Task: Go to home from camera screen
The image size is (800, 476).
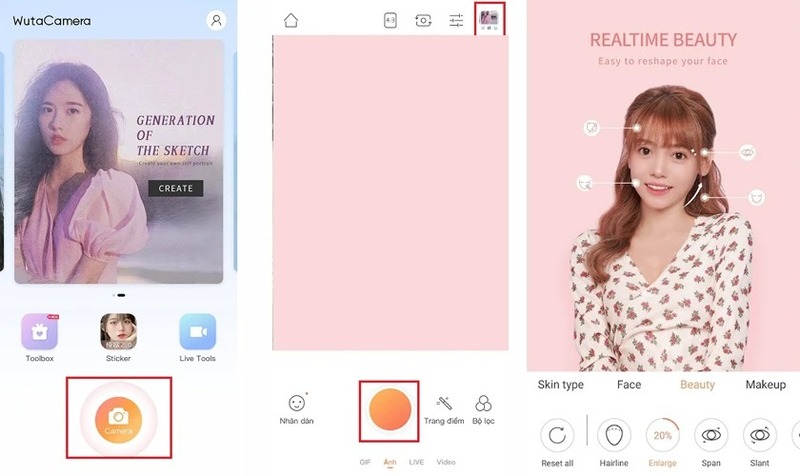Action: click(291, 20)
